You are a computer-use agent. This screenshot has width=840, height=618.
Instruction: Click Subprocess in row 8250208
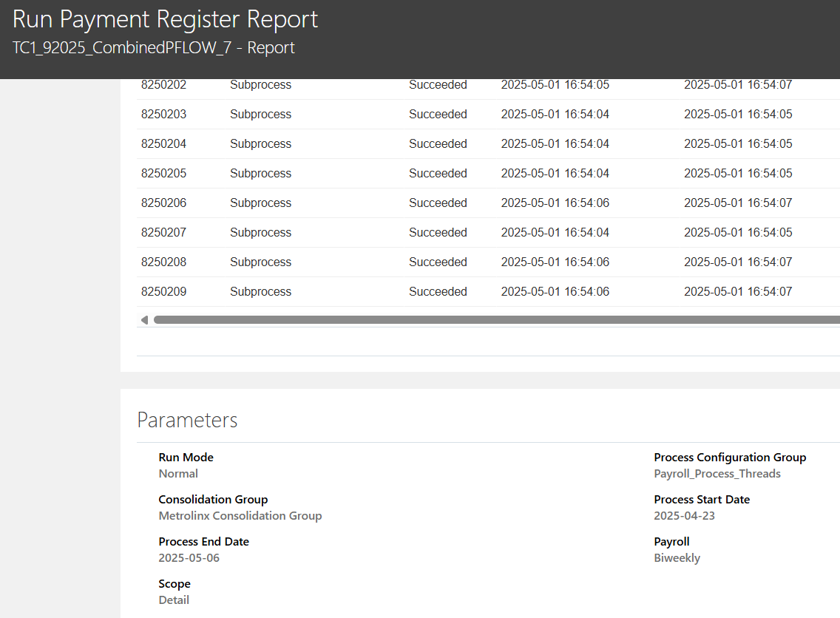pos(261,262)
